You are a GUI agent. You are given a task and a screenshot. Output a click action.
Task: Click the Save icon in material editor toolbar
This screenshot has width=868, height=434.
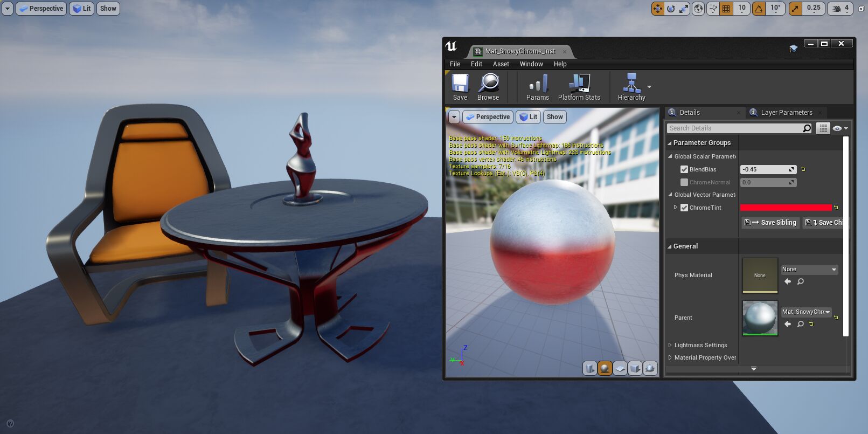460,87
